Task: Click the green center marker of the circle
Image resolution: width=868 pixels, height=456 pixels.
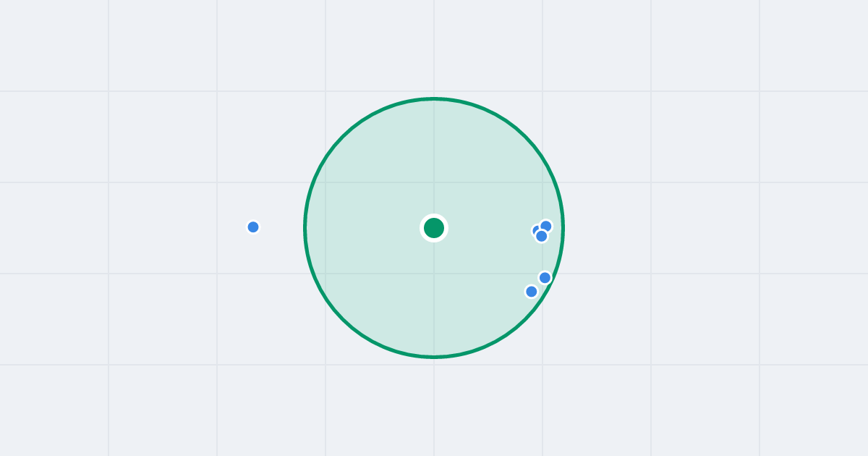Action: 434,228
